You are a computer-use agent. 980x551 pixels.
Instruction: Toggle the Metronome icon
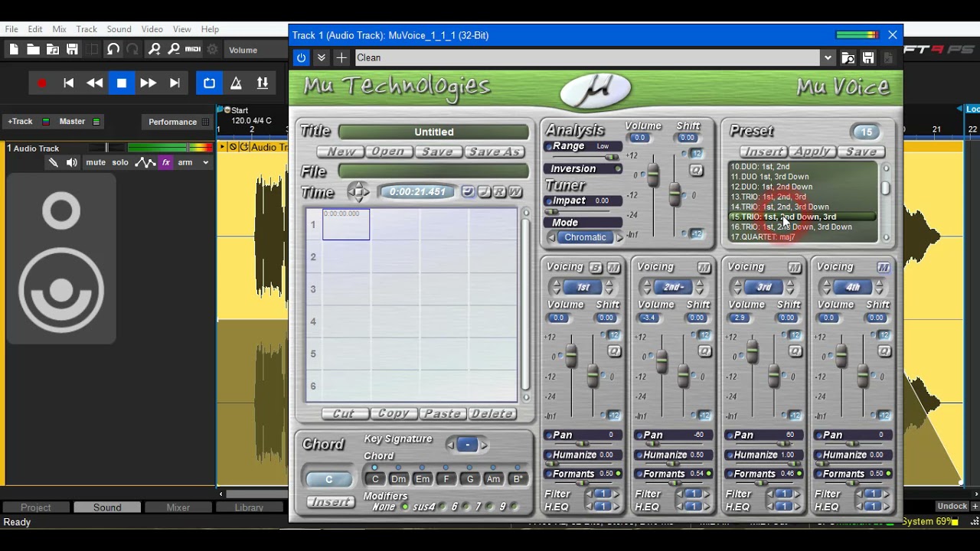(236, 83)
